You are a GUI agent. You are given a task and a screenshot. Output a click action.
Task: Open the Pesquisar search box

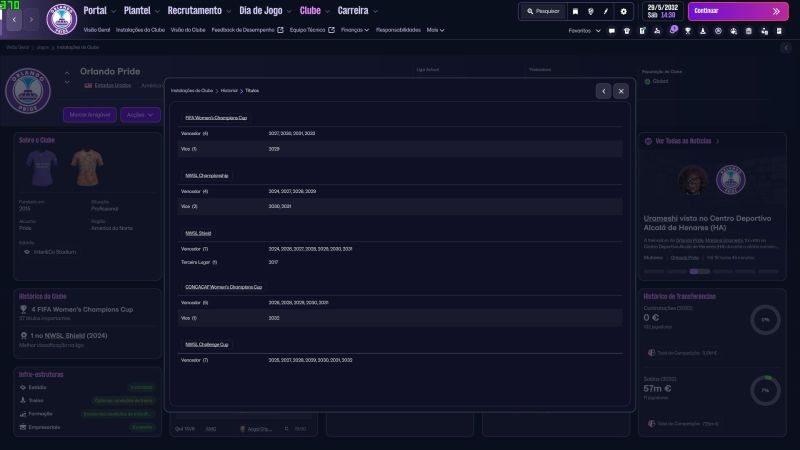pyautogui.click(x=543, y=11)
